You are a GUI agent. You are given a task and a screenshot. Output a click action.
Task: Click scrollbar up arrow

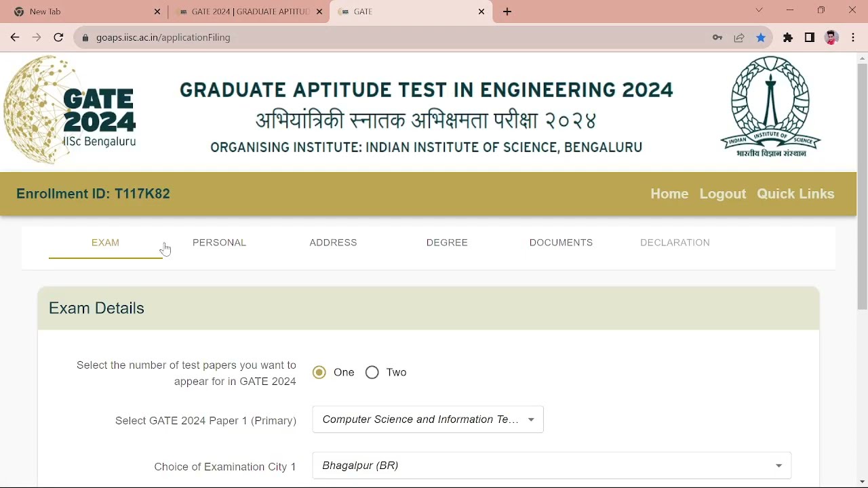[x=862, y=58]
